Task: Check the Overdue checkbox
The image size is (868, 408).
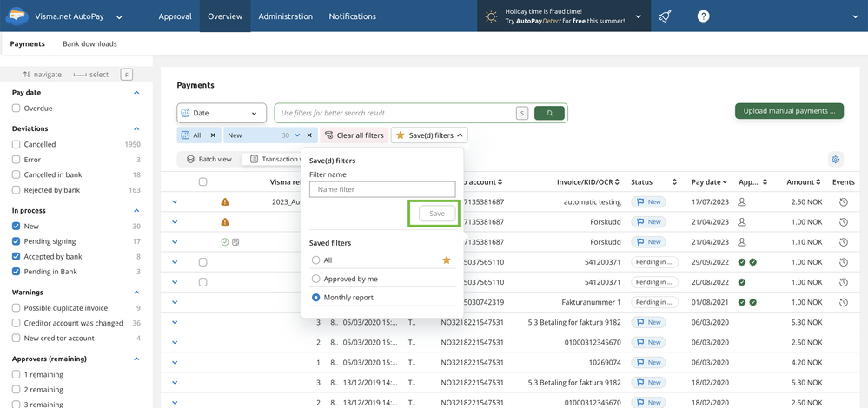Action: tap(17, 109)
